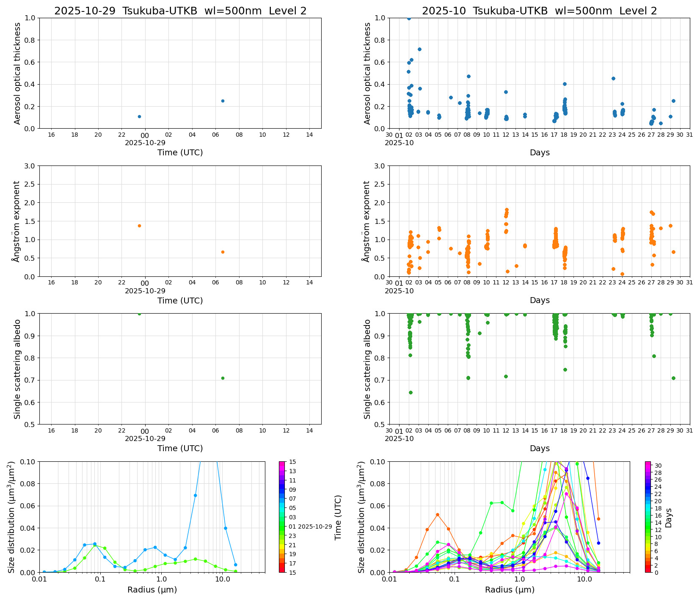Click the Days colorbar on the right
The width and height of the screenshot is (700, 601).
pos(648,516)
